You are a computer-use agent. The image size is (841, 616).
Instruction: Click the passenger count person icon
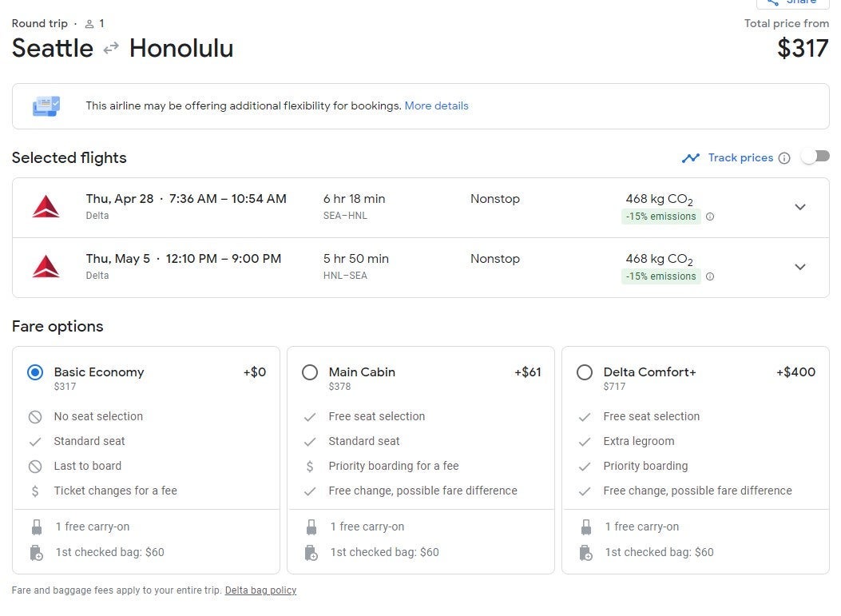pyautogui.click(x=89, y=24)
